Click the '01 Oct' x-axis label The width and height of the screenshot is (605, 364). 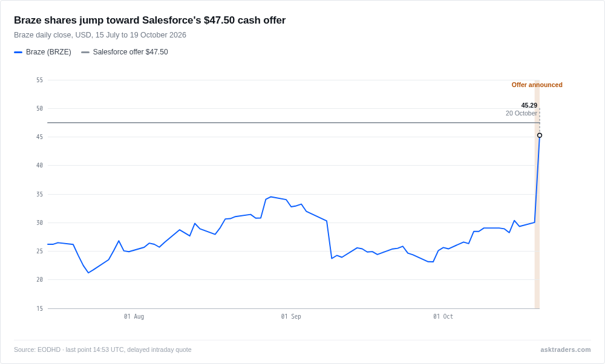coord(443,317)
